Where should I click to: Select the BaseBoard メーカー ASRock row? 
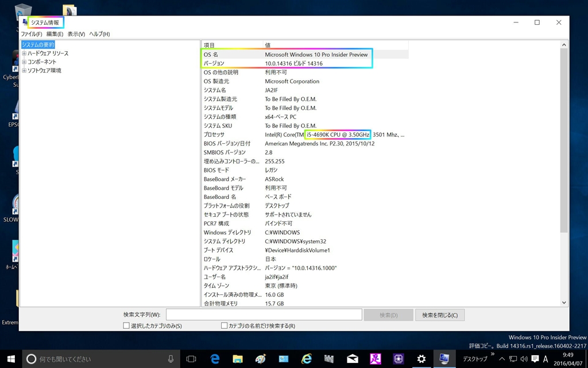click(x=305, y=179)
